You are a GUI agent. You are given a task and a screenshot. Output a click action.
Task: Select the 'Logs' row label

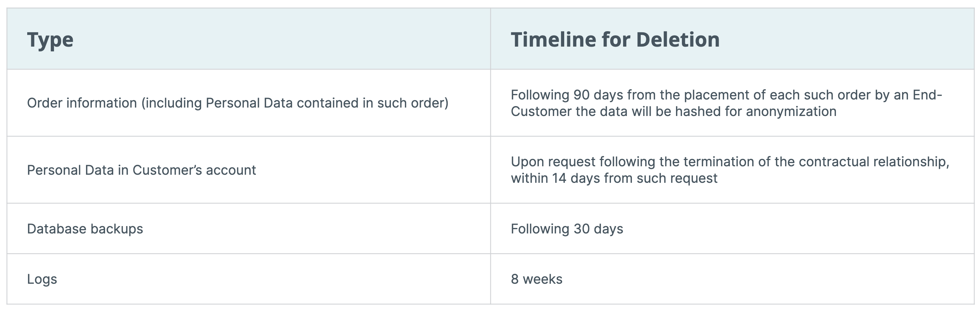coord(42,279)
